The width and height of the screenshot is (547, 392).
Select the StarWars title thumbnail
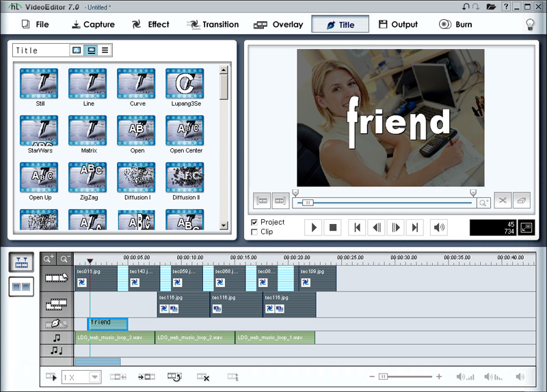tap(40, 130)
